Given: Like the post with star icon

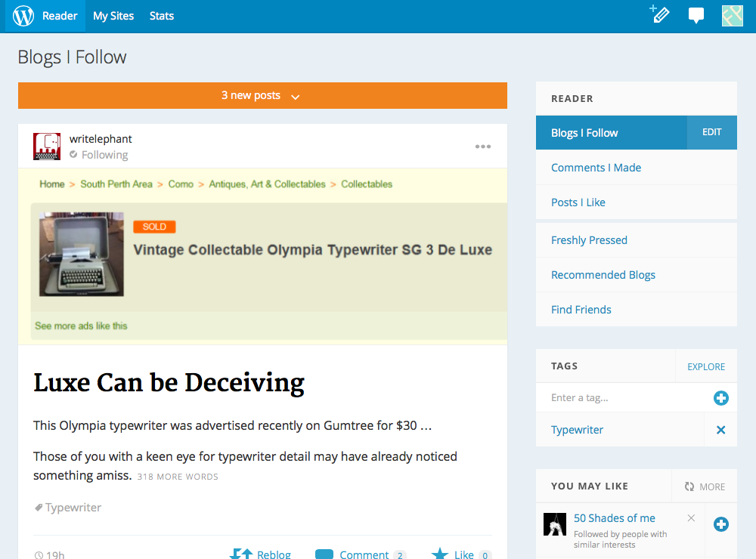Looking at the screenshot, I should click(x=441, y=554).
